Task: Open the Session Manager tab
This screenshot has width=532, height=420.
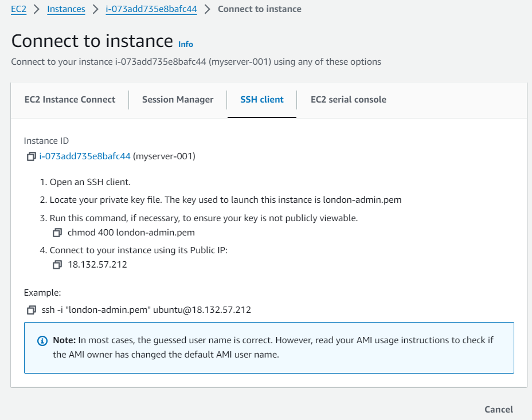Action: (178, 100)
